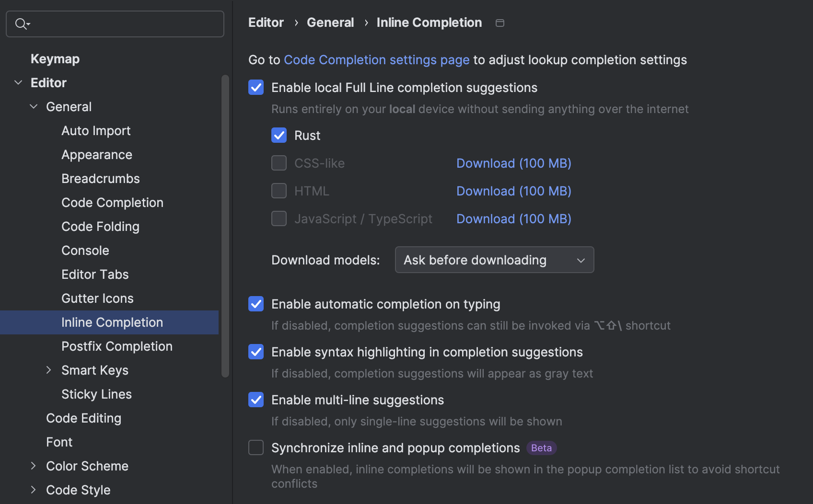Collapse the Editor tree section
813x504 pixels.
click(x=18, y=83)
